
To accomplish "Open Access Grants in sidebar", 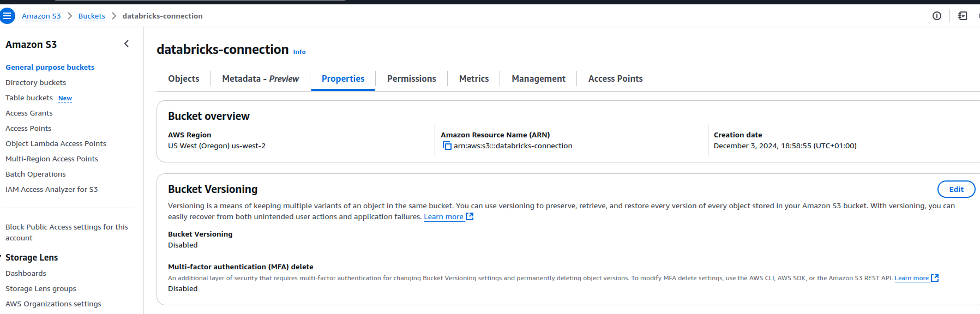I will click(x=29, y=113).
